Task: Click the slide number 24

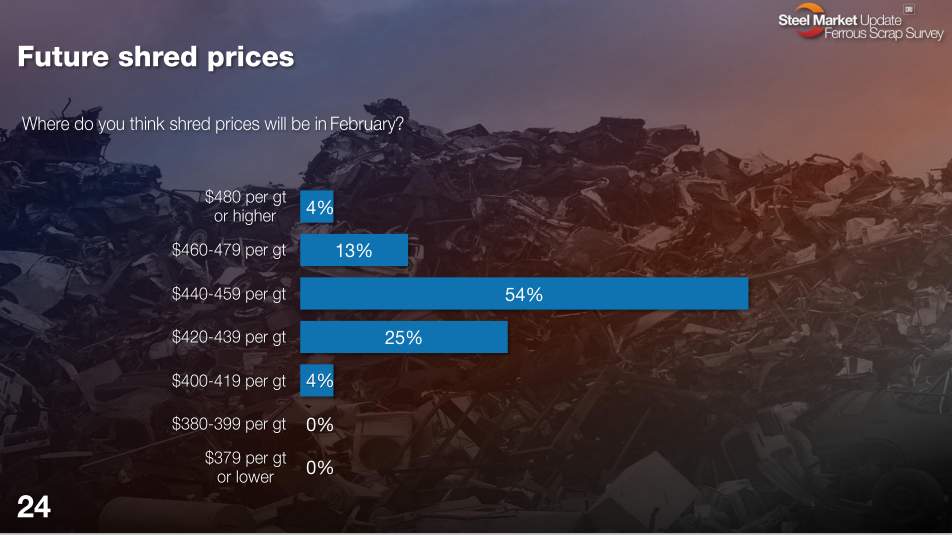Action: [x=33, y=508]
